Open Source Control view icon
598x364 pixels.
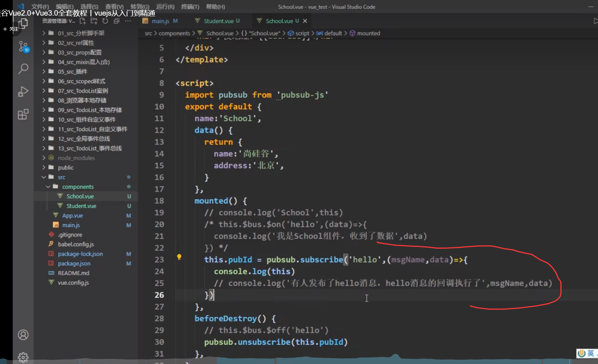(x=24, y=46)
